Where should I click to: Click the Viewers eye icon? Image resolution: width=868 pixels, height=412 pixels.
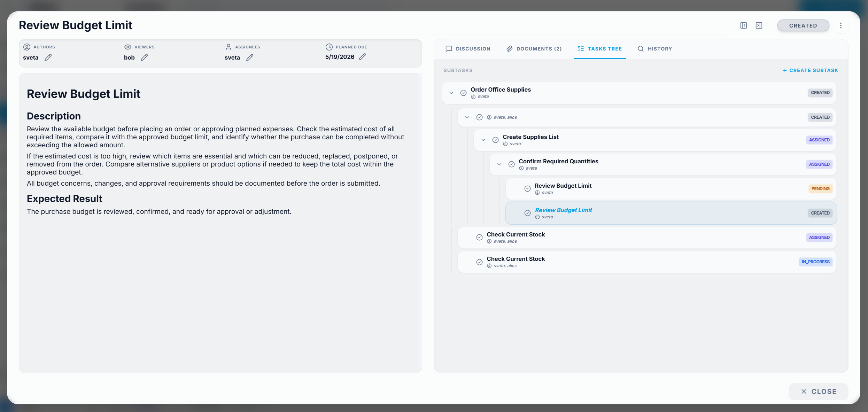(128, 47)
